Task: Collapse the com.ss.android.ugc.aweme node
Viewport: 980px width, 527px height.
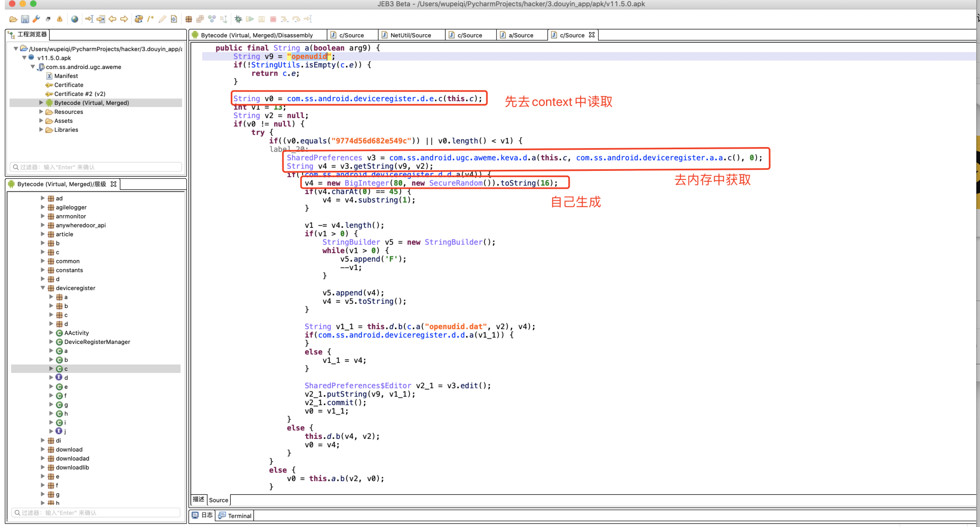Action: [33, 66]
